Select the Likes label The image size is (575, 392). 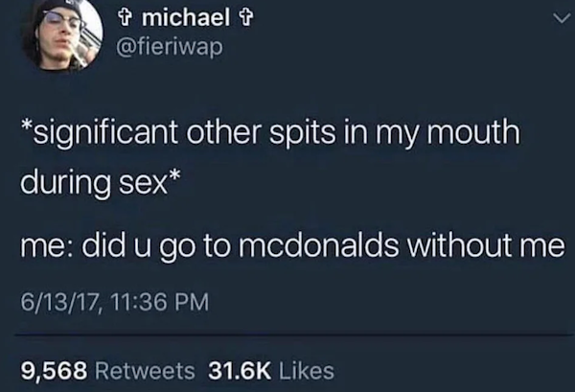click(307, 370)
